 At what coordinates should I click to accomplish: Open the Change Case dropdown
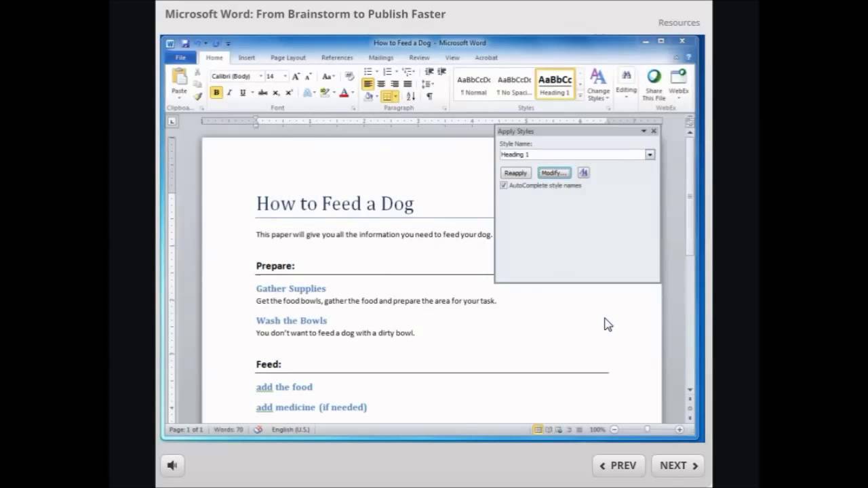click(x=328, y=77)
